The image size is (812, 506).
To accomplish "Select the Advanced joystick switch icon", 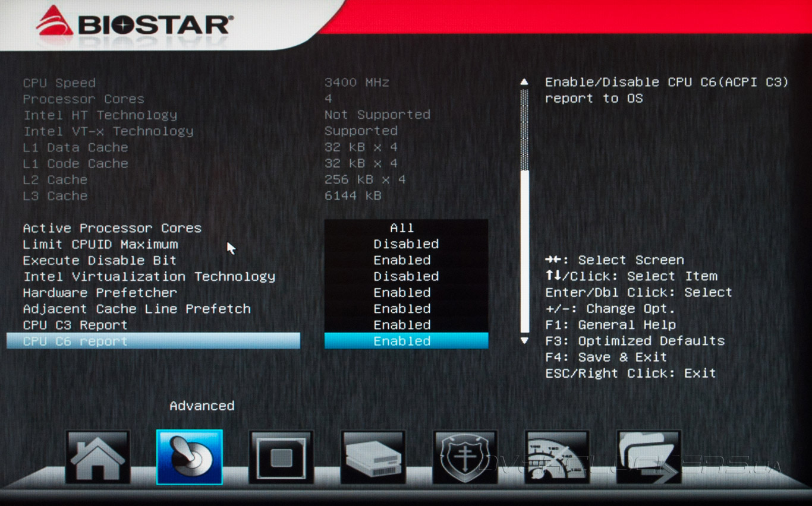I will [x=190, y=457].
